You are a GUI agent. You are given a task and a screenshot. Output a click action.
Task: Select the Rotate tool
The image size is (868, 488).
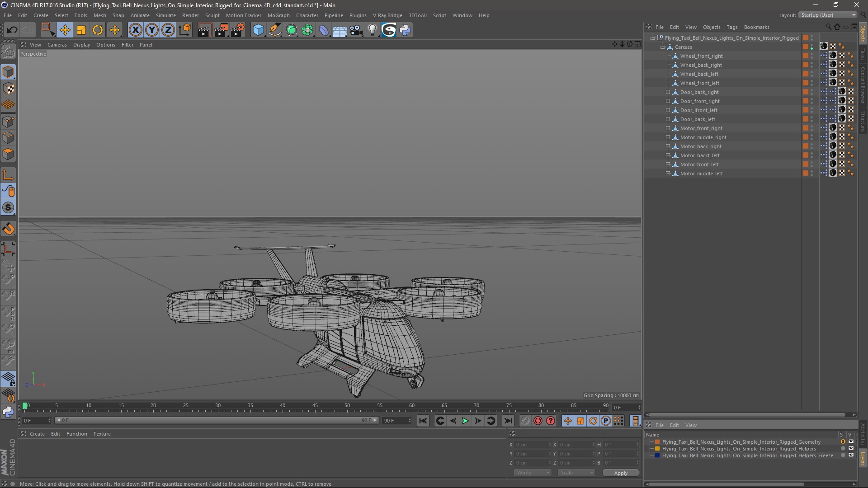(x=98, y=30)
